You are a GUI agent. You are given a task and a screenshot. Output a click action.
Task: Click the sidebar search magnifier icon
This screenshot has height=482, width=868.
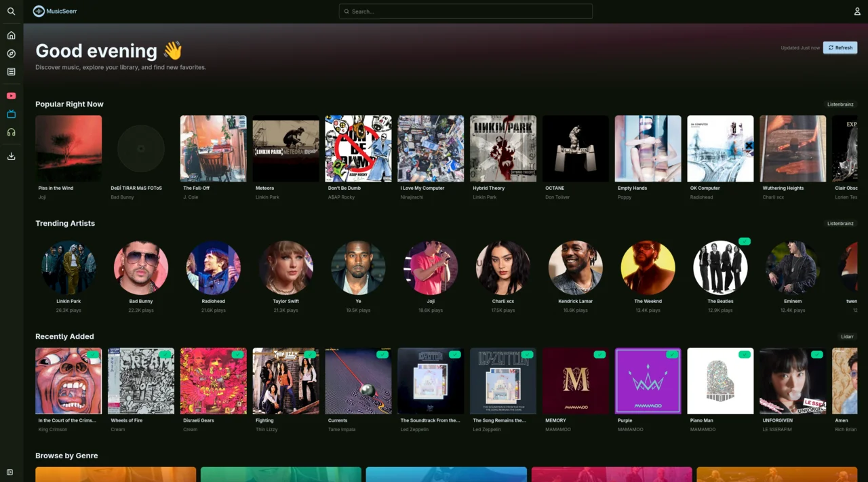pos(11,12)
